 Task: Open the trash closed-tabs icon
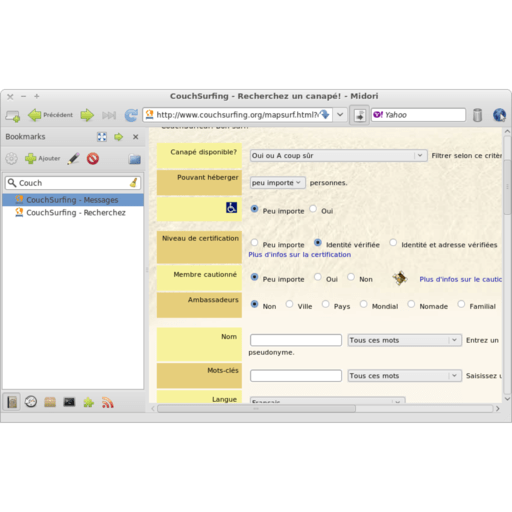pyautogui.click(x=477, y=115)
